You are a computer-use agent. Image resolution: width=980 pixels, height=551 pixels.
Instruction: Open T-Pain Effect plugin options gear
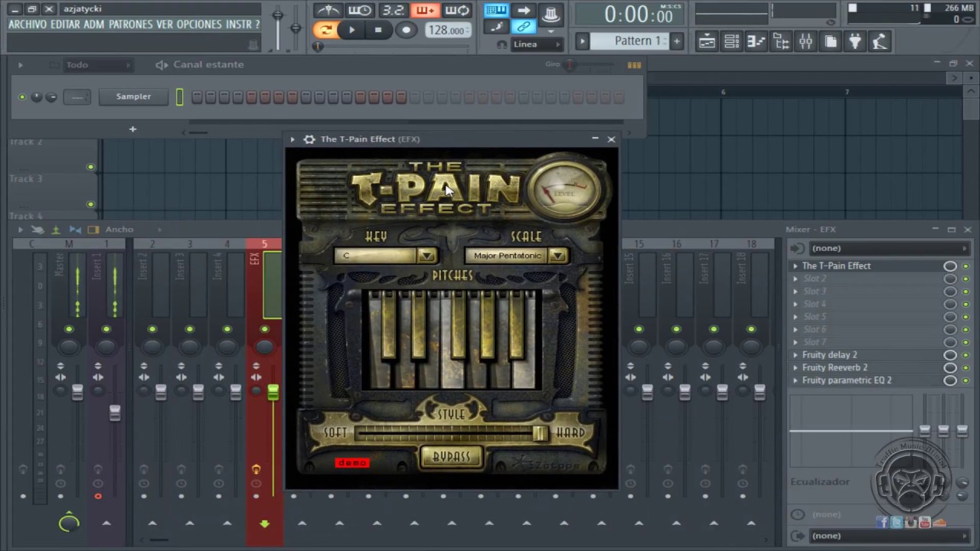pos(309,139)
